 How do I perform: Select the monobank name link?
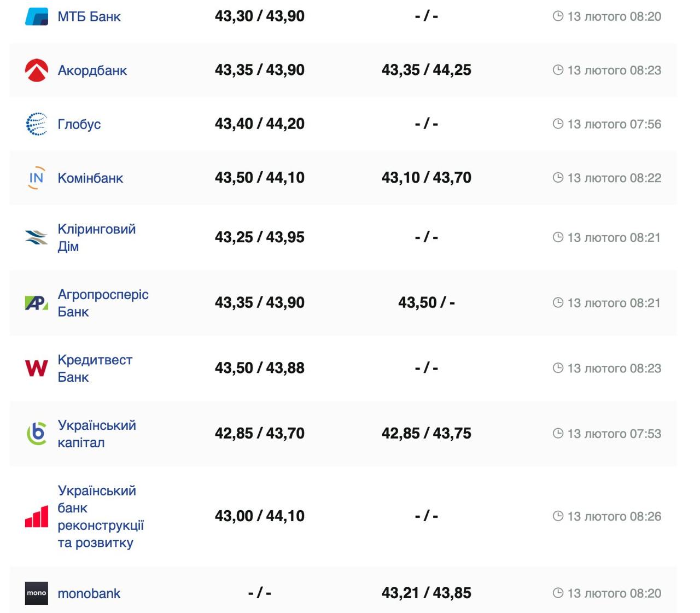(x=89, y=593)
